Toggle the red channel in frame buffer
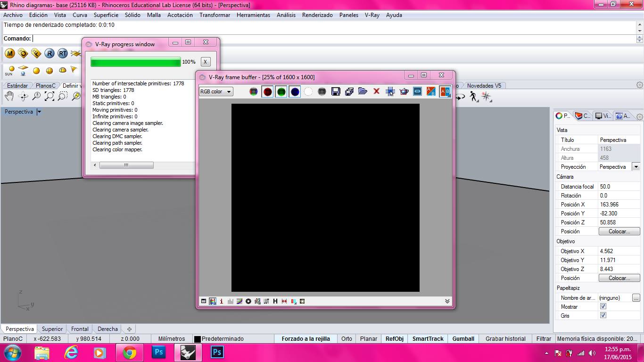Viewport: 644px width, 362px height. (267, 91)
